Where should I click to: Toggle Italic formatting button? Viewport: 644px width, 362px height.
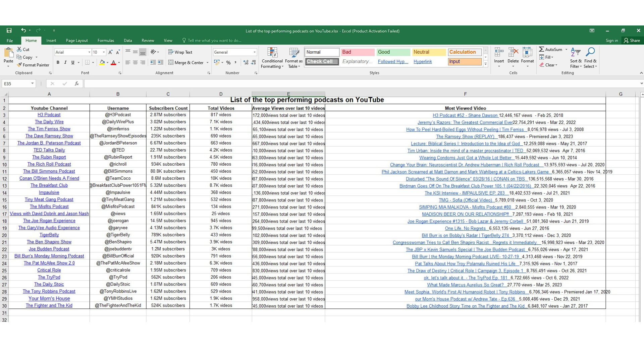pyautogui.click(x=65, y=63)
